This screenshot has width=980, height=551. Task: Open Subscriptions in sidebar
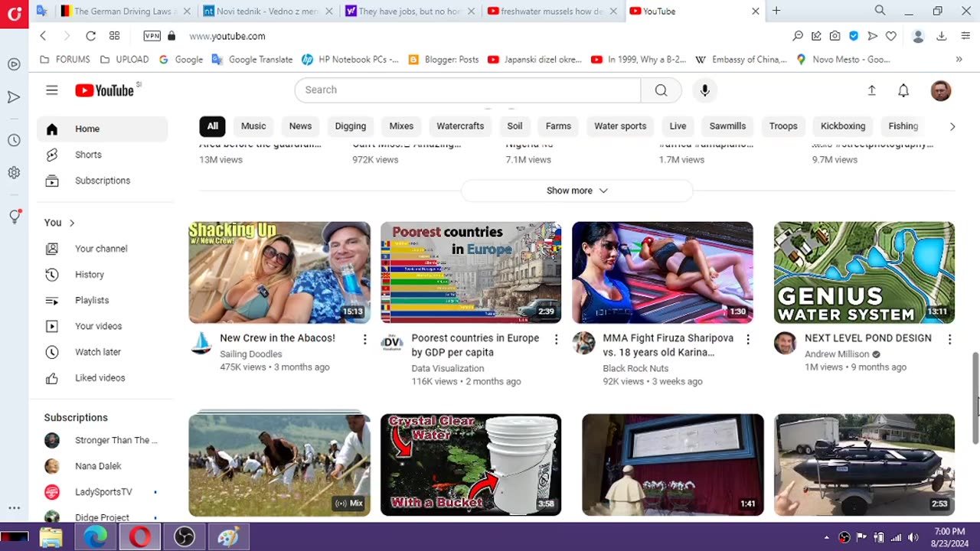103,181
